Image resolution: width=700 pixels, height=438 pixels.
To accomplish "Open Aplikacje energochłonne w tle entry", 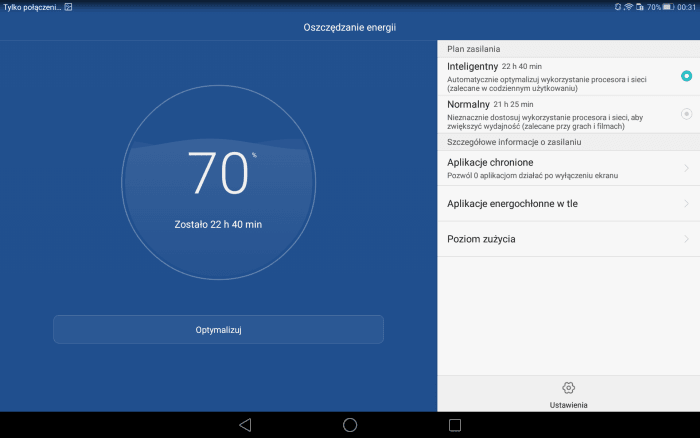I will click(568, 204).
